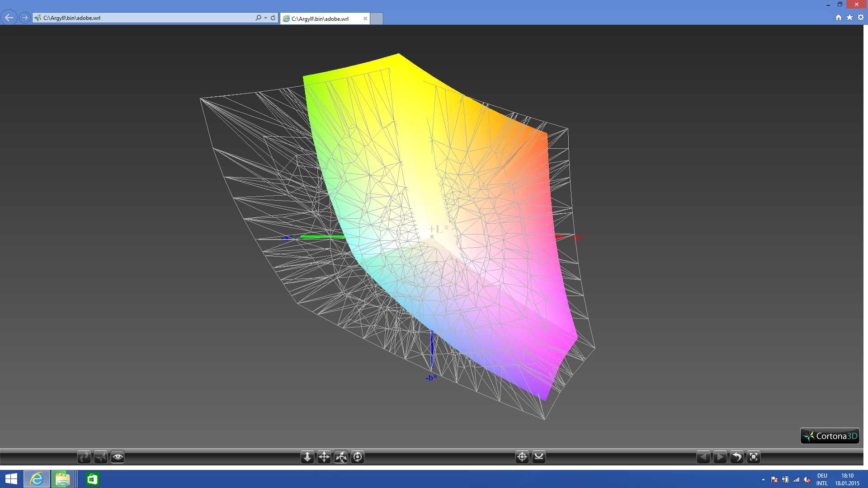This screenshot has width=868, height=488.
Task: Click the Align/straighten view button
Action: [539, 457]
